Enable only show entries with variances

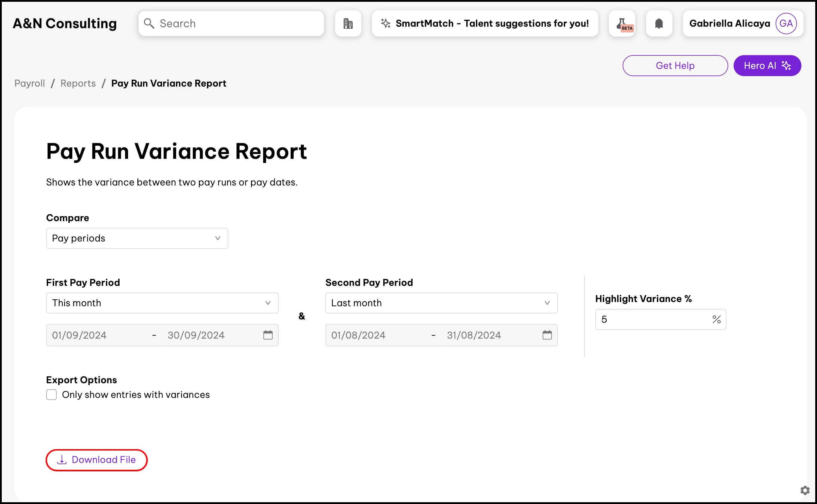point(51,395)
